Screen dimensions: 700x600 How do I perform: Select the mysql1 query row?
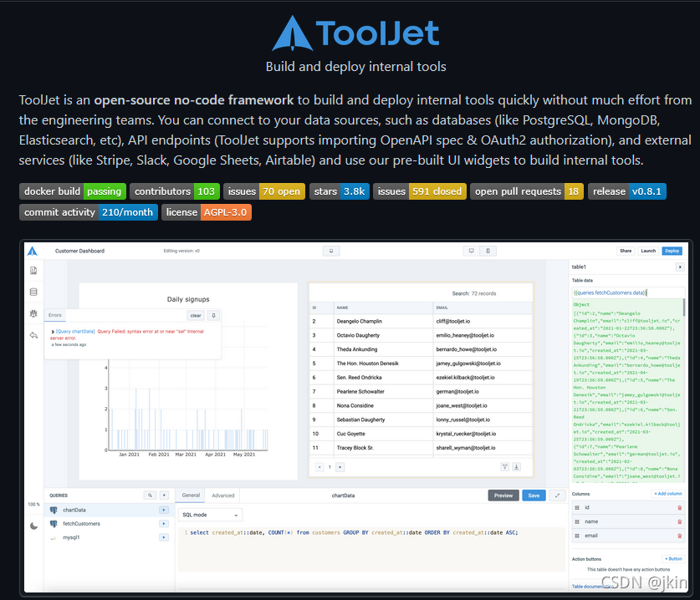tap(109, 537)
